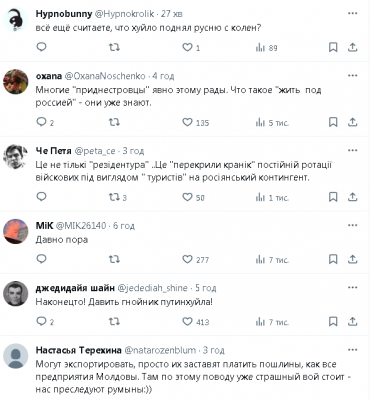Open three-dot menu on Настасья Терехина's tweet
The height and width of the screenshot is (400, 375).
click(x=352, y=350)
